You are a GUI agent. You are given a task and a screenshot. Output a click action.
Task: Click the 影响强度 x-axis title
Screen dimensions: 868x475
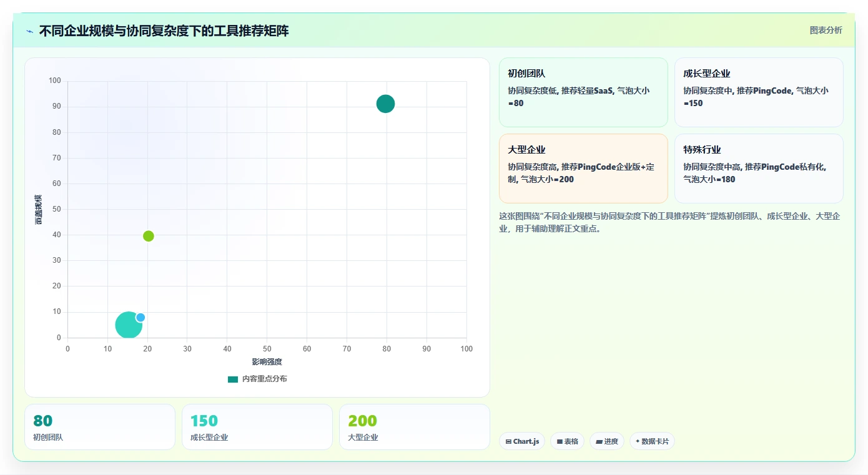click(x=267, y=362)
